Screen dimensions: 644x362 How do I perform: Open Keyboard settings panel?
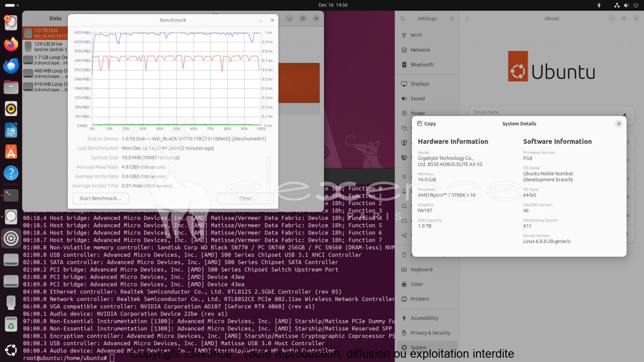tap(427, 270)
